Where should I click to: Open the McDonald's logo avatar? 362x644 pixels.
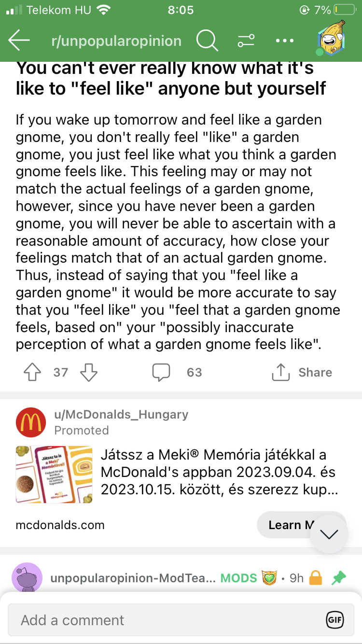31,422
